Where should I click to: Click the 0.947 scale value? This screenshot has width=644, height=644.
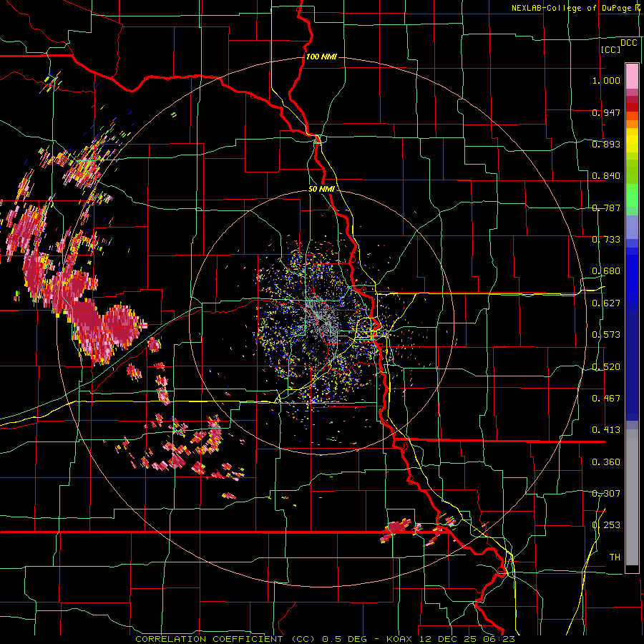point(606,112)
